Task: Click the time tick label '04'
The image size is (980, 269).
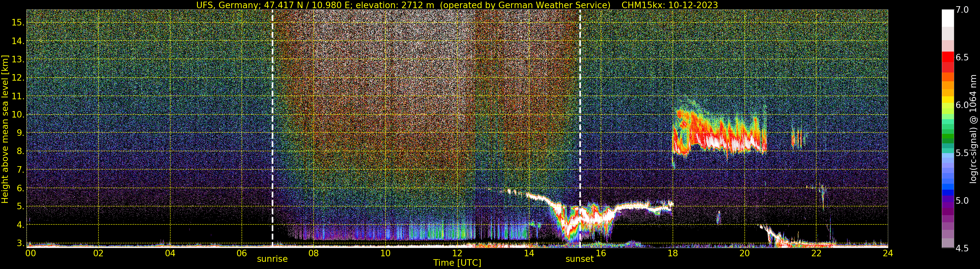Action: tap(170, 253)
